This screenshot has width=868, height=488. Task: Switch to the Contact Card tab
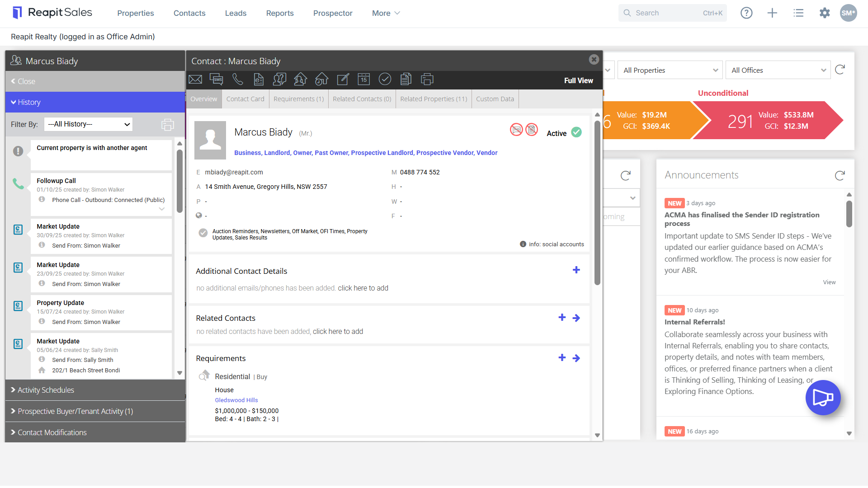tap(245, 99)
